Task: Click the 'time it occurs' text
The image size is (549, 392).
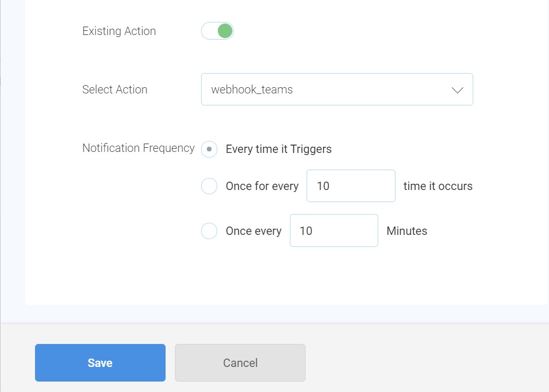Action: (x=438, y=186)
